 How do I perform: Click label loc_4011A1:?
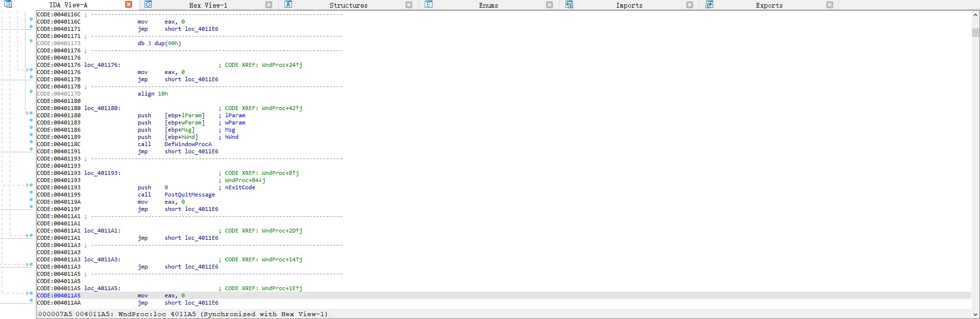[x=102, y=231]
